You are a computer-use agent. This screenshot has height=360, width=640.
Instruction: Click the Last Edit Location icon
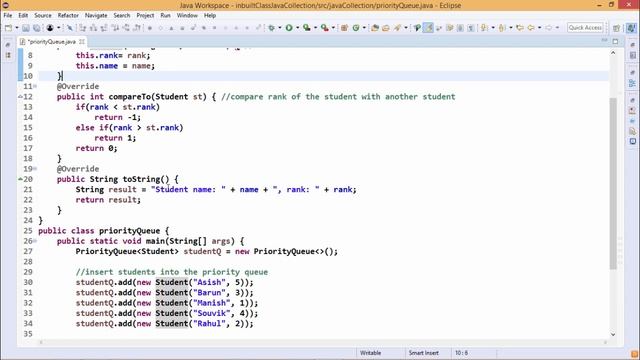(x=520, y=28)
